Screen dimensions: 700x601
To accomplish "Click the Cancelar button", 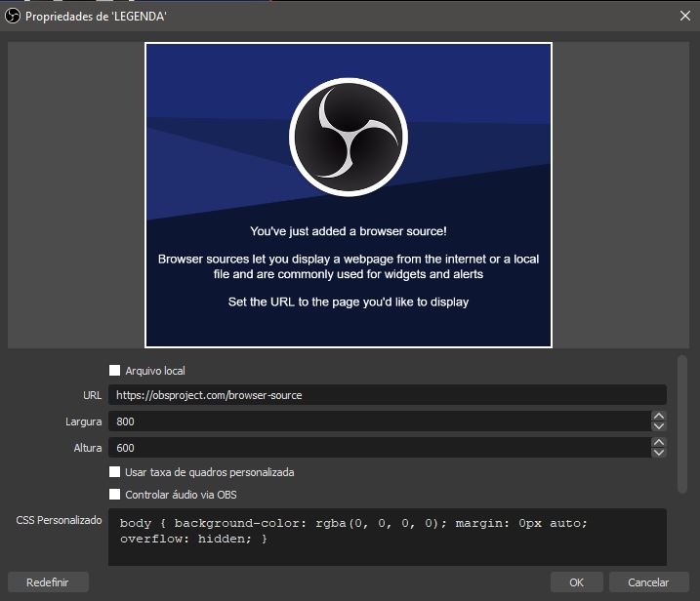I will click(648, 582).
